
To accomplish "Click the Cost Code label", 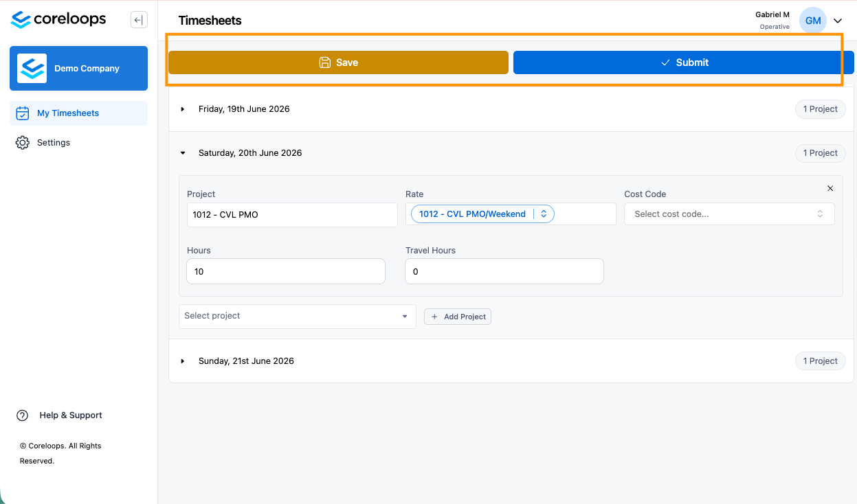I will click(645, 194).
